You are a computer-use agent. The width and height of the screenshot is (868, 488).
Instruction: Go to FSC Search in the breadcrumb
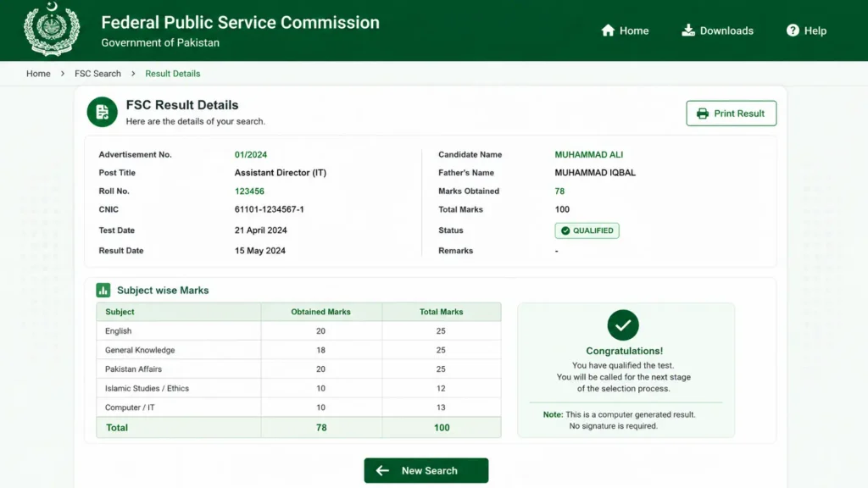(x=97, y=74)
